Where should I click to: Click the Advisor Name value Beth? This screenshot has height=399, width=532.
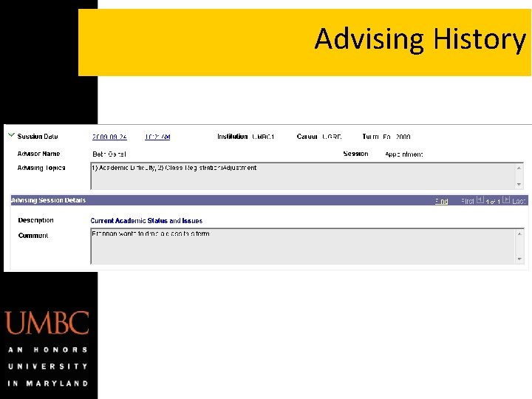tap(109, 154)
